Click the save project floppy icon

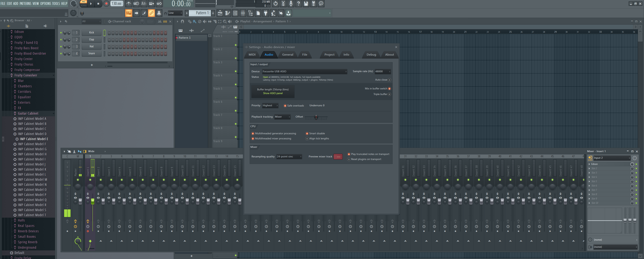click(306, 4)
